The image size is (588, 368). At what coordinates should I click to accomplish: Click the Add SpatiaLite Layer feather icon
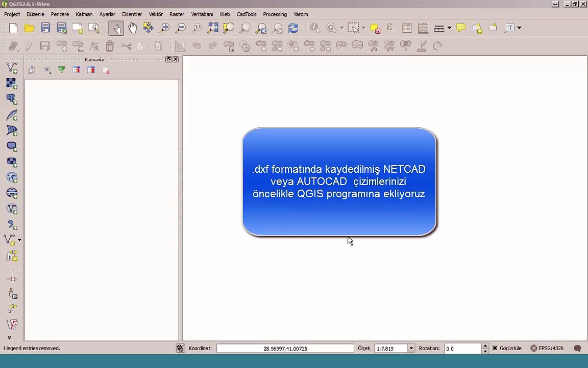pos(12,115)
